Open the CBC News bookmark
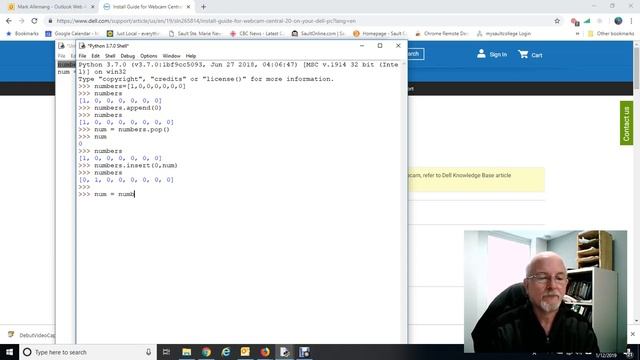Image resolution: width=640 pixels, height=360 pixels. (257, 33)
